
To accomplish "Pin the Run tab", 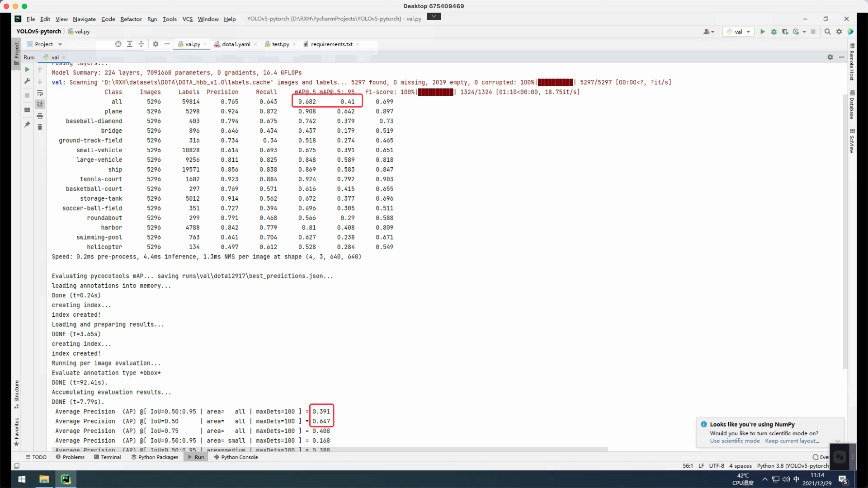I will tap(27, 125).
